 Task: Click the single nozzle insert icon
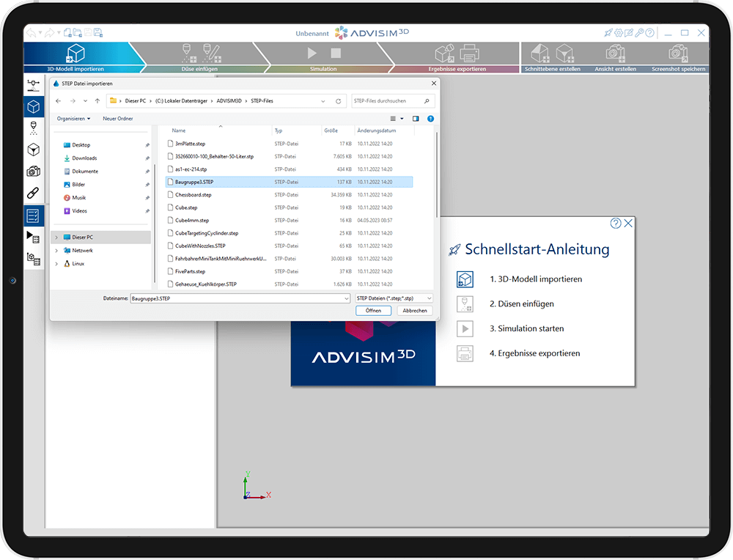tap(188, 54)
